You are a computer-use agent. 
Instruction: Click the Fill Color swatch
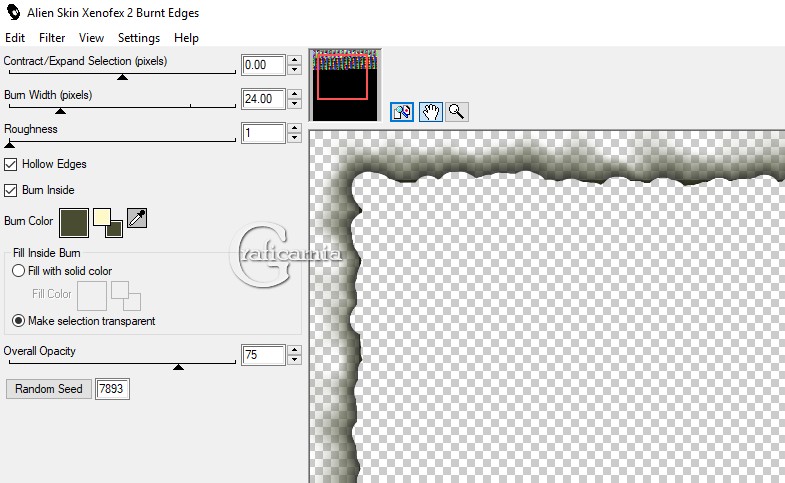tap(92, 296)
